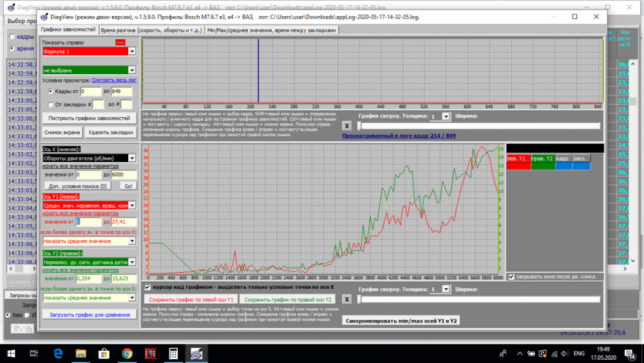The width and height of the screenshot is (644, 363).
Task: Open the 'Обороты двигателя (об/мин)' X axis dropdown
Action: [133, 158]
